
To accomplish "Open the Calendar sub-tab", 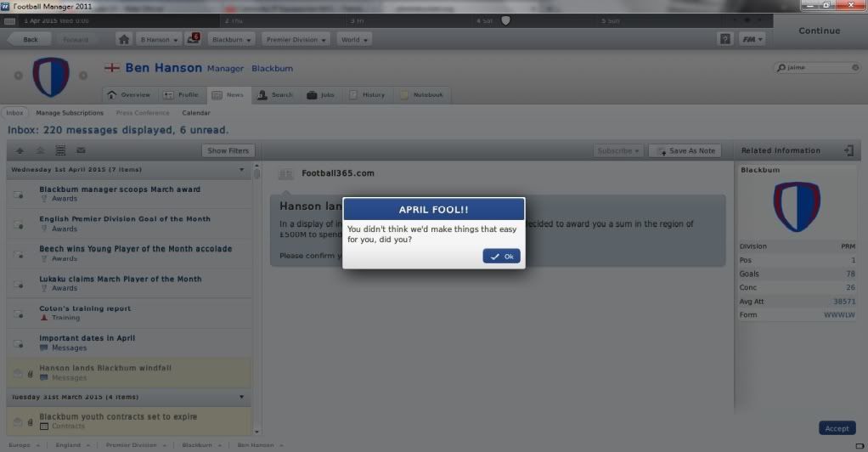I will point(195,113).
